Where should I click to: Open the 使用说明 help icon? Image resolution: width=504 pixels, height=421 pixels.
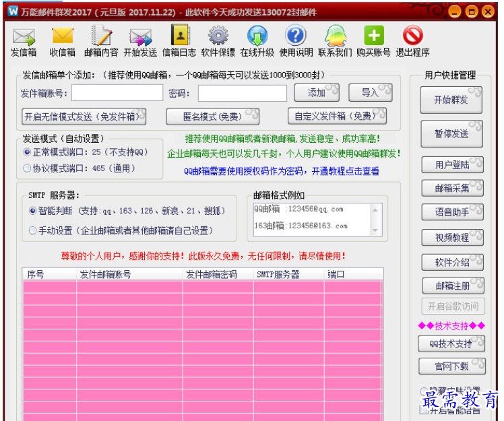(x=296, y=36)
